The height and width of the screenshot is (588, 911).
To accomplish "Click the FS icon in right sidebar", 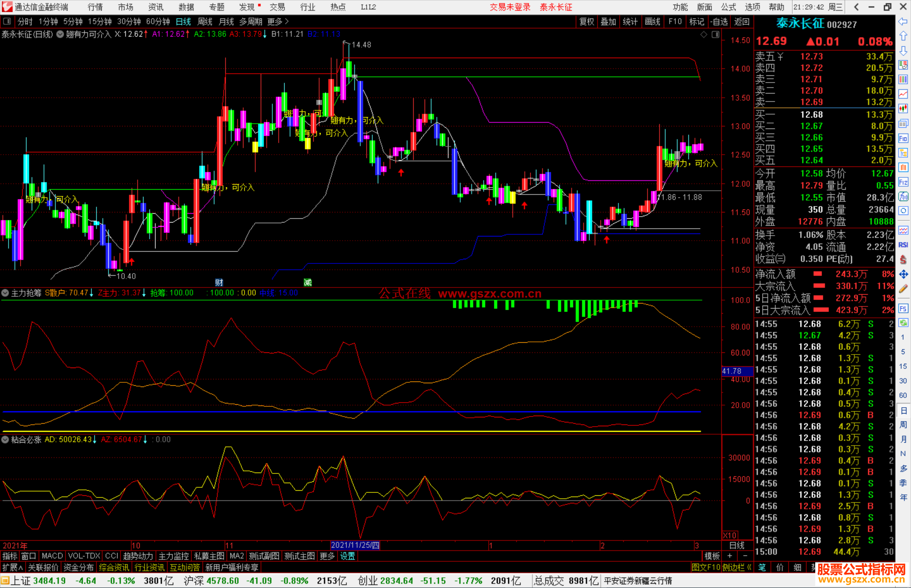I will click(903, 309).
